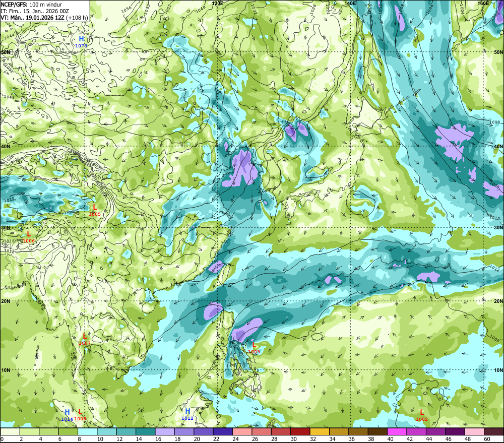Select the light cyan 8–10 legend swatch
The image size is (504, 443).
(87, 431)
